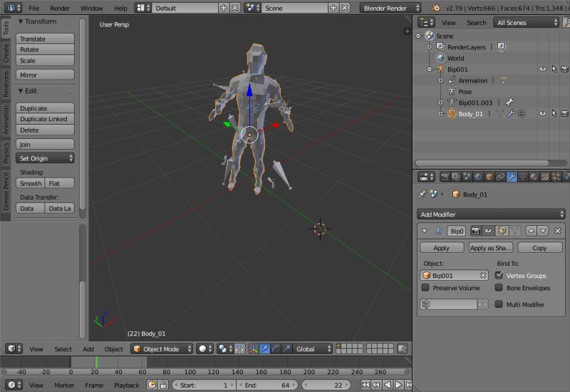The width and height of the screenshot is (570, 392).
Task: Open the Constraints chain-link tab
Action: click(500, 177)
